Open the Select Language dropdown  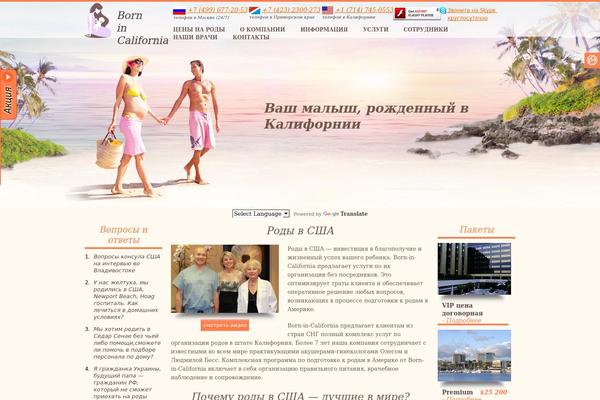click(x=261, y=214)
